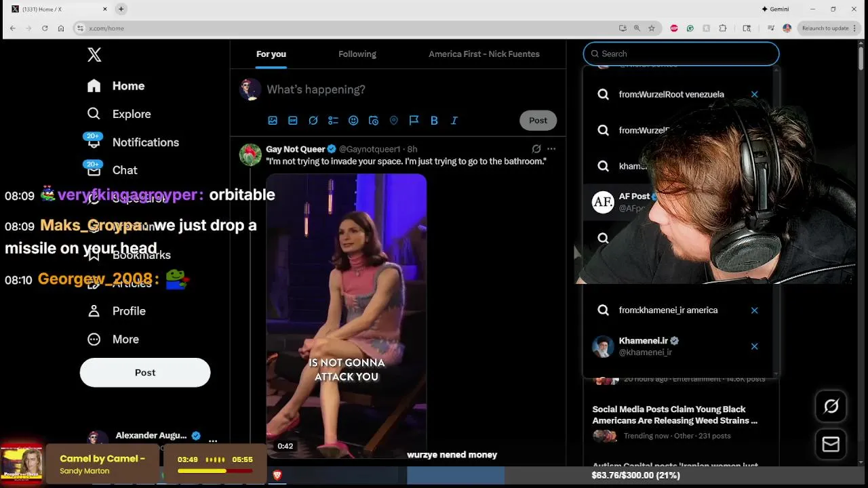Open Profile in the sidebar
Screen dimensions: 868x488
pos(116,311)
